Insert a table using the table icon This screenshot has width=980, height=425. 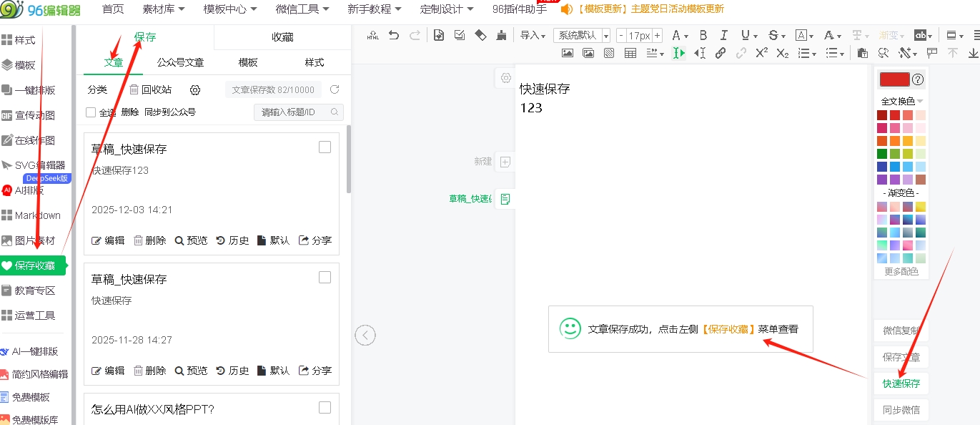630,53
